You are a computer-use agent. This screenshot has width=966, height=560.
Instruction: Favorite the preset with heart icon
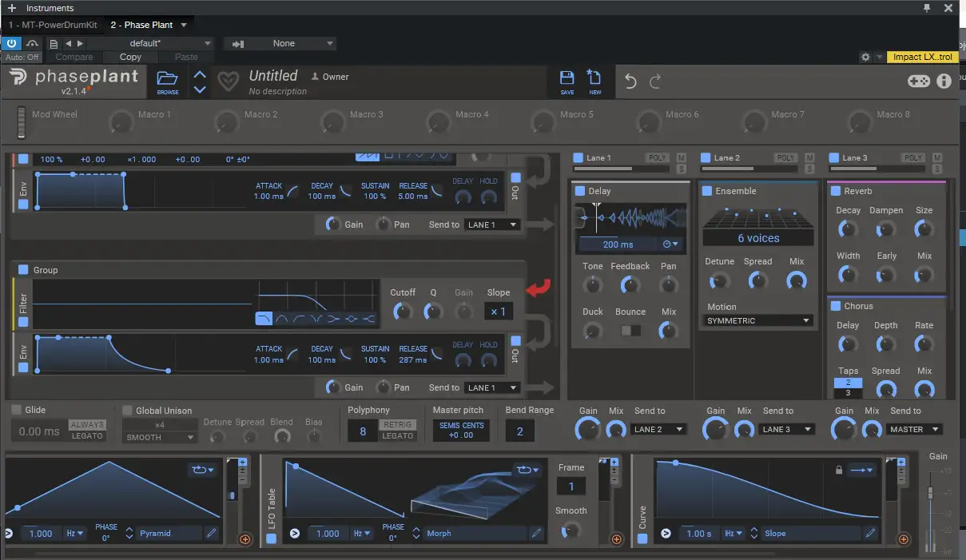(x=229, y=81)
